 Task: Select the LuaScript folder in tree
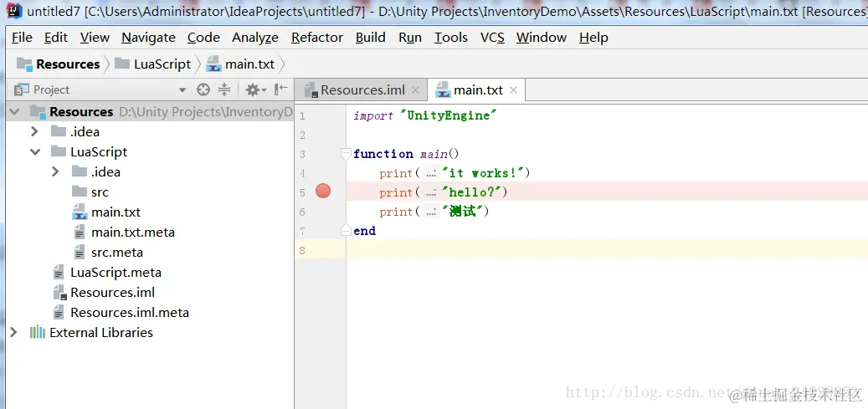click(99, 151)
